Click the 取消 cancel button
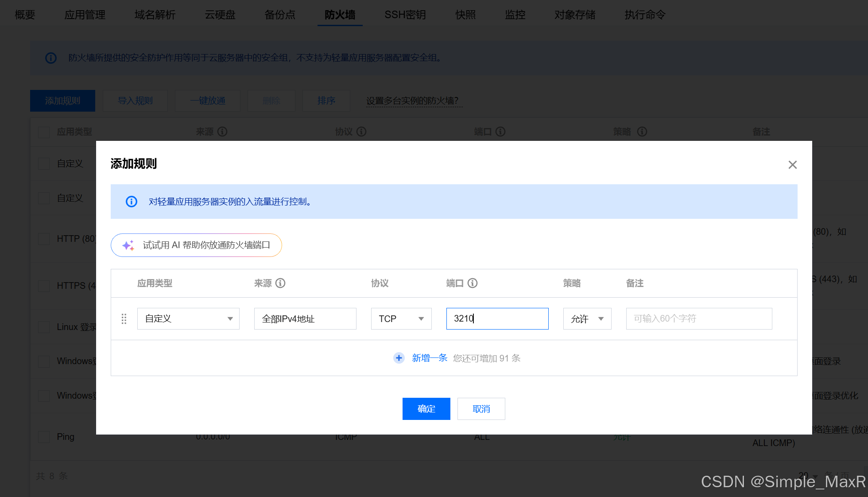The height and width of the screenshot is (497, 868). coord(481,409)
